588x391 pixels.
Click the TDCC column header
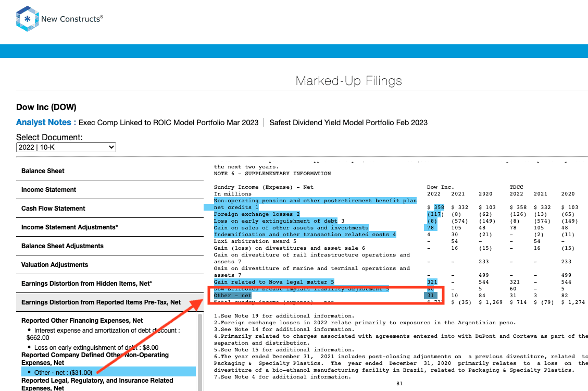[x=516, y=187]
